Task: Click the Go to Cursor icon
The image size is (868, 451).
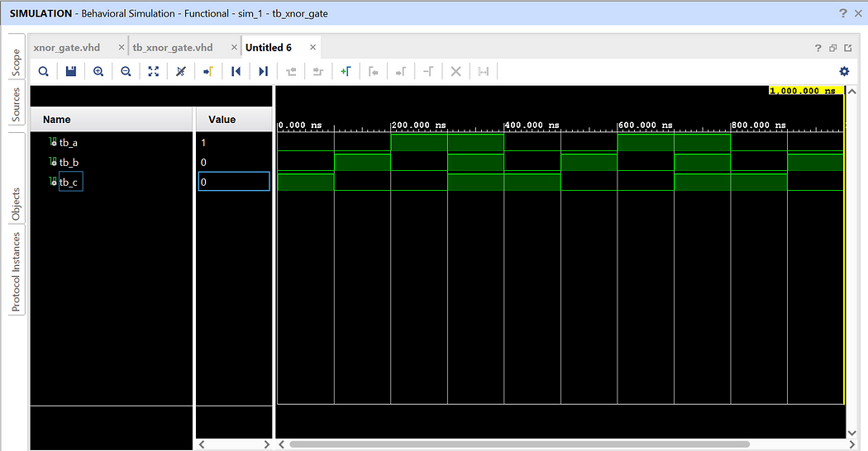Action: click(208, 71)
